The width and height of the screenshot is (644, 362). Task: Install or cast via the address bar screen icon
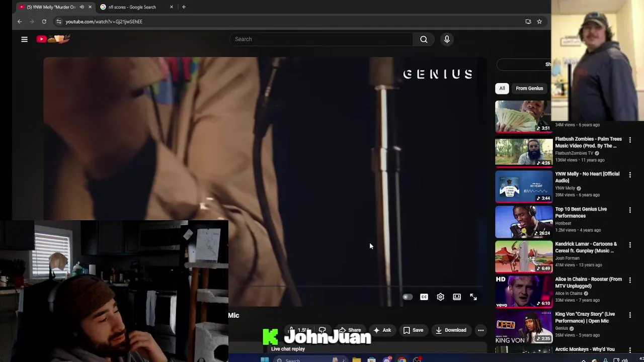coord(528,22)
